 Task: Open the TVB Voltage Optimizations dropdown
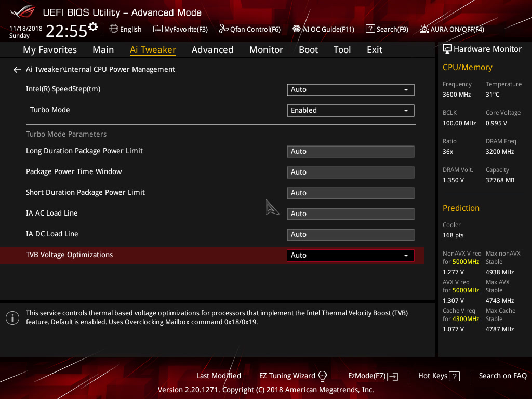[x=351, y=256]
